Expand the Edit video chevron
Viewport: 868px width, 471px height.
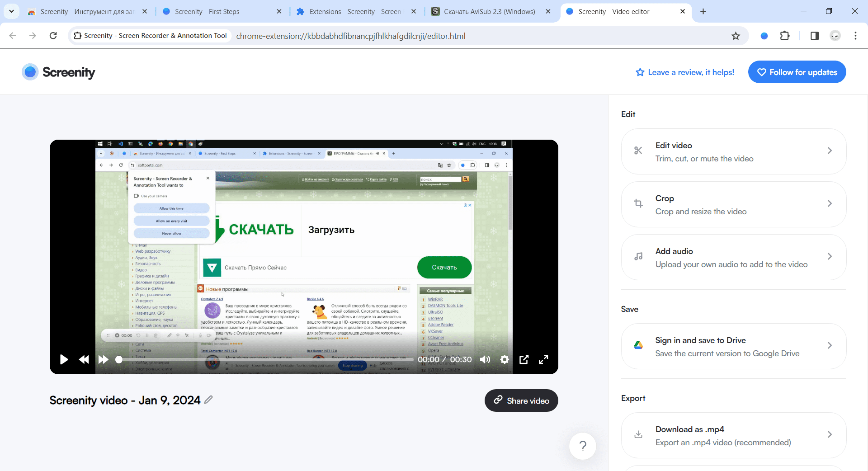pyautogui.click(x=830, y=151)
